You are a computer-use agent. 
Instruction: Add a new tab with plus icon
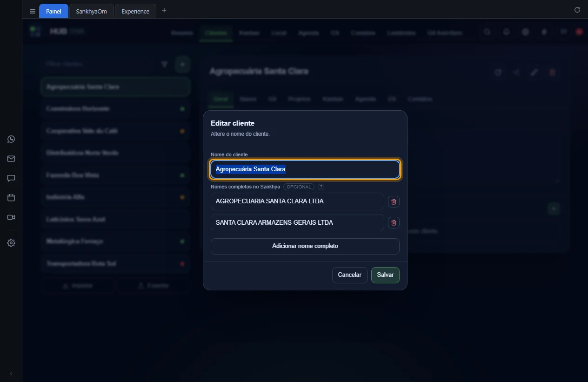(x=164, y=11)
